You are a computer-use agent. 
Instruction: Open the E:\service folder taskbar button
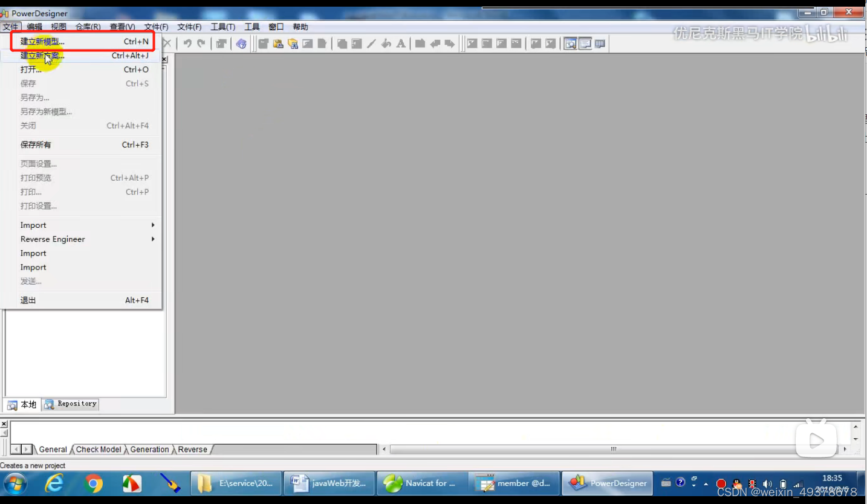pos(236,483)
